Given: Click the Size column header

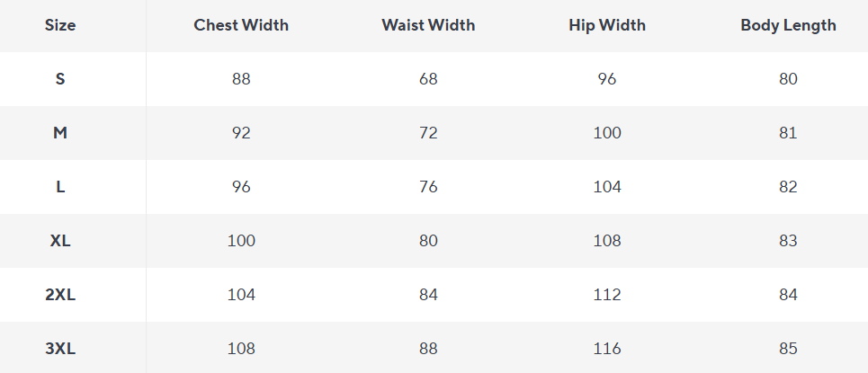Looking at the screenshot, I should (x=60, y=25).
